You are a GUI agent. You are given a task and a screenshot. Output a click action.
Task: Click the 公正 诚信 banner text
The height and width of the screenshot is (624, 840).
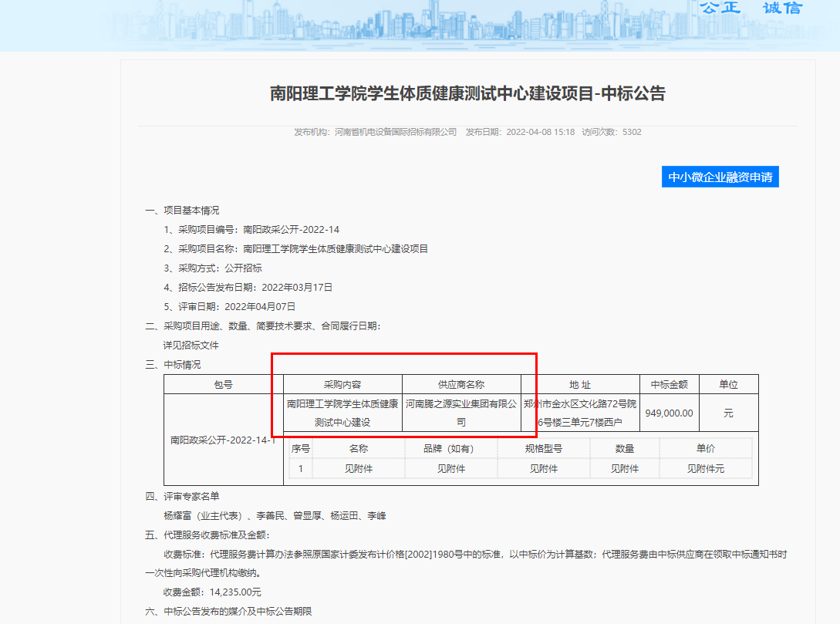tap(751, 8)
